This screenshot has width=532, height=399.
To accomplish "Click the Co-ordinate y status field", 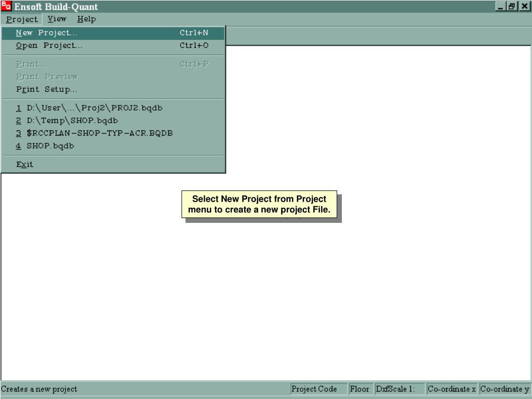I will click(505, 389).
